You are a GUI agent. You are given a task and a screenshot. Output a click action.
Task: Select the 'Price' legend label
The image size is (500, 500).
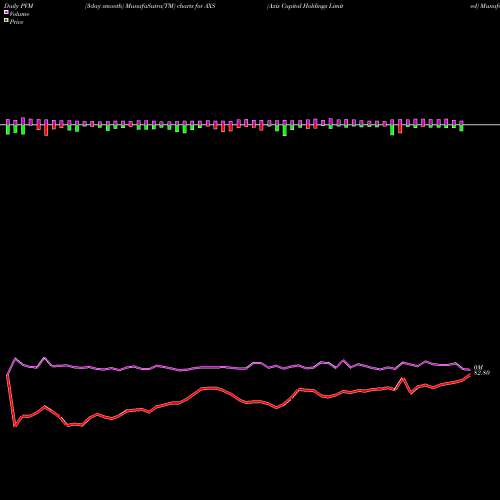pyautogui.click(x=16, y=22)
